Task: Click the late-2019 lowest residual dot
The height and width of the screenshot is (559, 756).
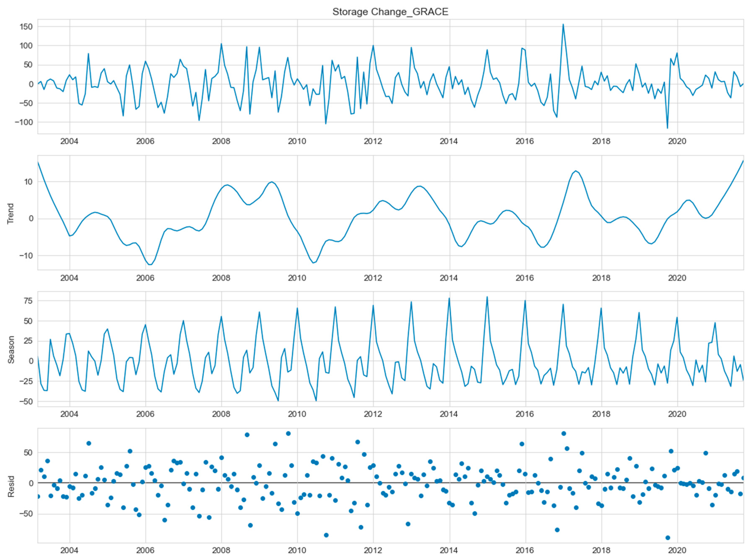Action: 668,538
